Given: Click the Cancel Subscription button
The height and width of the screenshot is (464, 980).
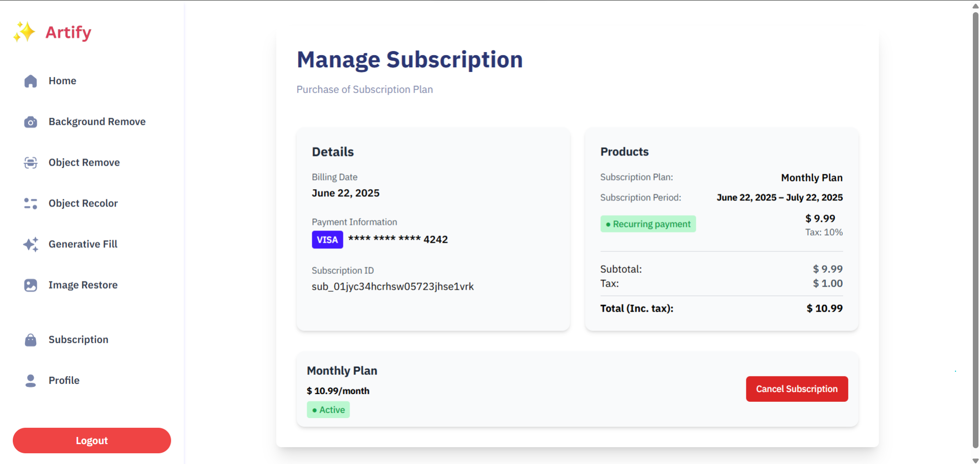Looking at the screenshot, I should [797, 389].
